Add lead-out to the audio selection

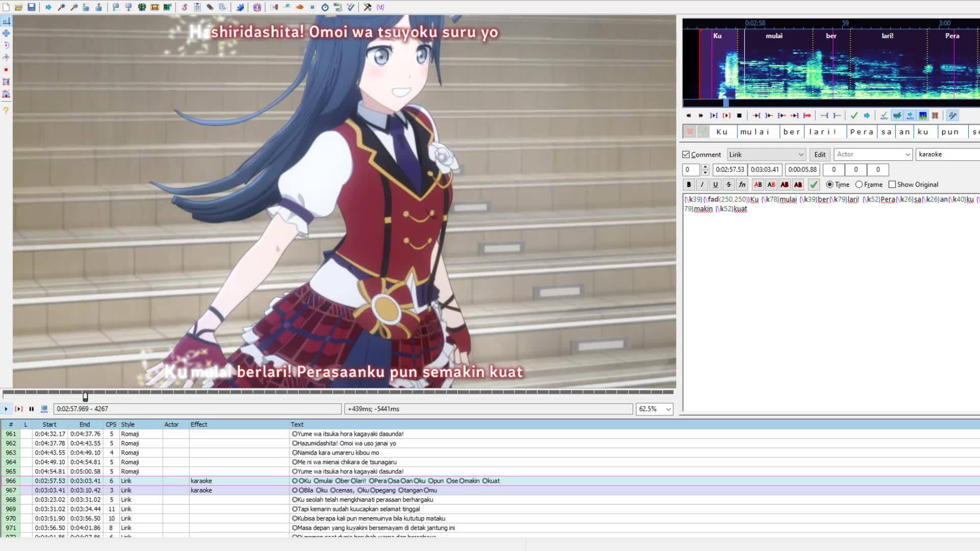coord(837,116)
